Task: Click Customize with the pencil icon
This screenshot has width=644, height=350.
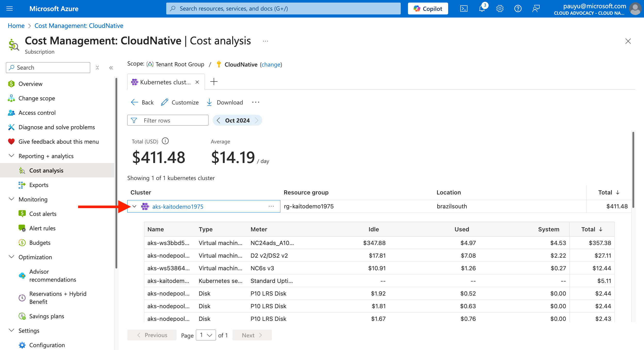Action: (180, 102)
